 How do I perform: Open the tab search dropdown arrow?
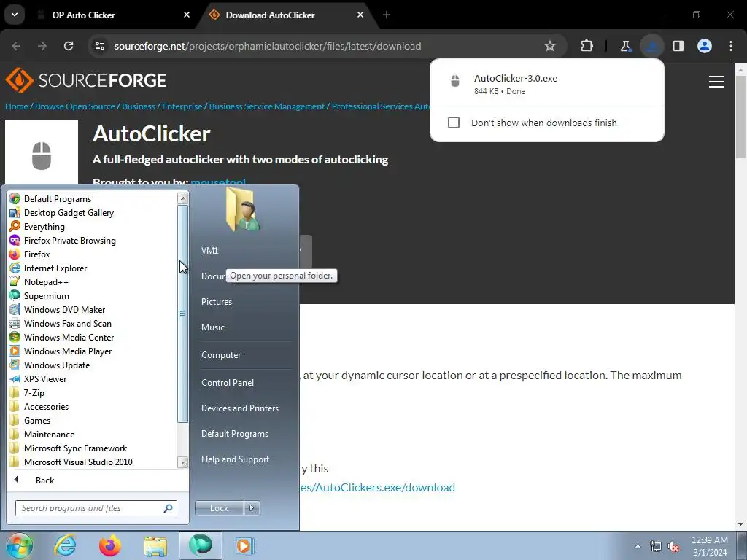click(x=15, y=15)
